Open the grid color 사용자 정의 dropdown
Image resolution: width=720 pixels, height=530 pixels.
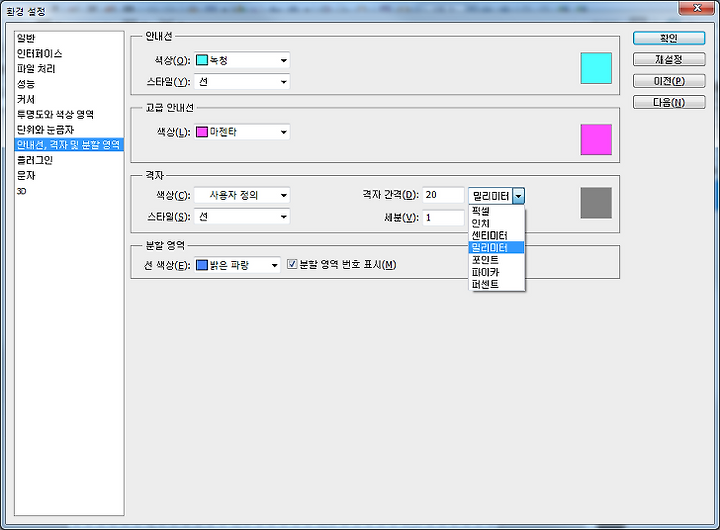[x=242, y=195]
